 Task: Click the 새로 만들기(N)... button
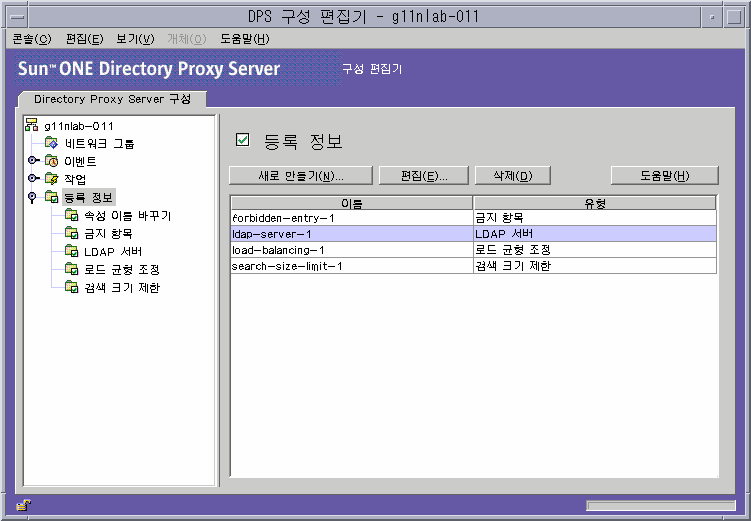click(x=301, y=176)
